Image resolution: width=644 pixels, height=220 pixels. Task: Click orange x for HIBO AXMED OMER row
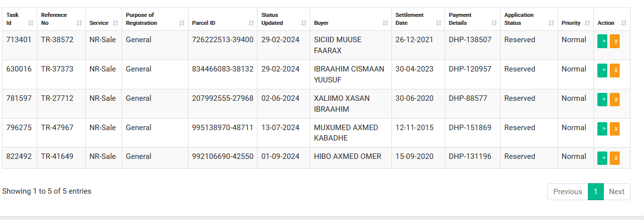(x=615, y=158)
